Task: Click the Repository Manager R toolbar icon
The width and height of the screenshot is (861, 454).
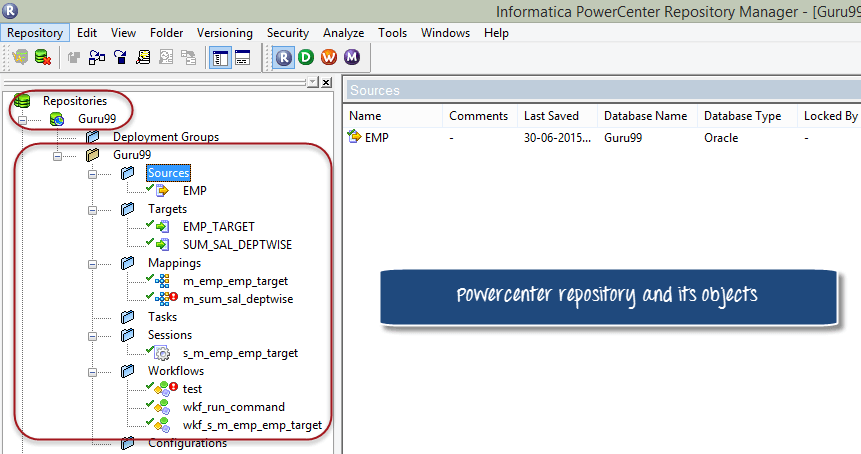Action: click(284, 58)
